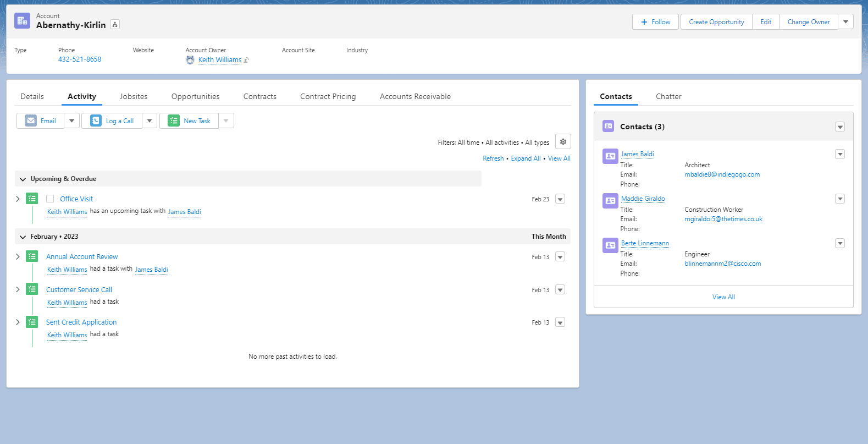Click the Change Owner button
Viewport: 868px width, 444px height.
point(809,22)
